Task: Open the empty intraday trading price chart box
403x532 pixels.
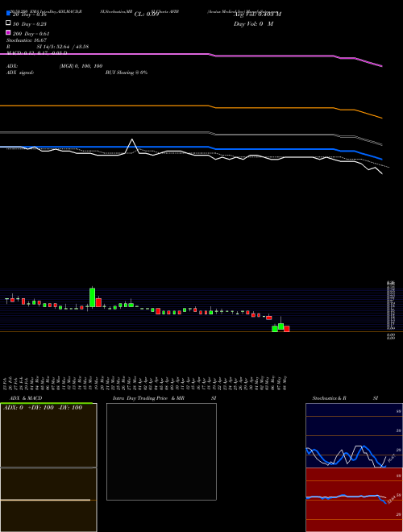Action: (x=161, y=451)
